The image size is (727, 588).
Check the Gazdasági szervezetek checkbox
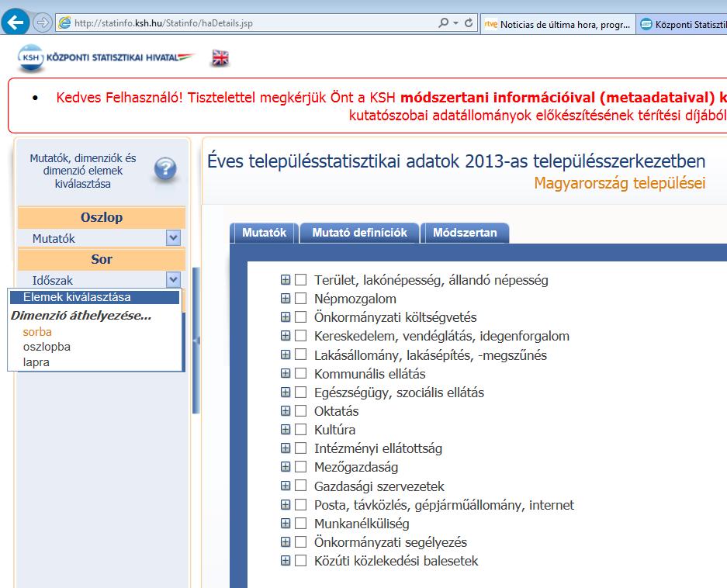301,486
